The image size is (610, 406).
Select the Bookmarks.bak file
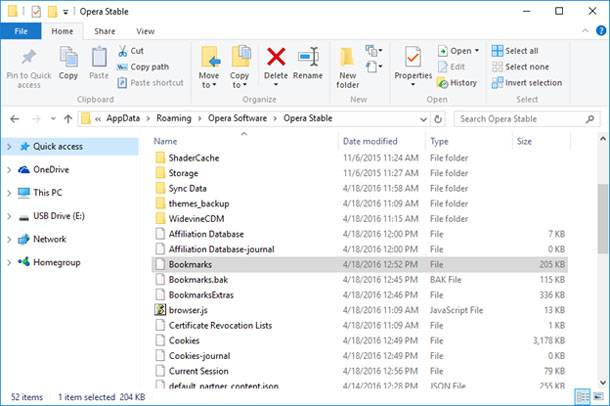(x=359, y=280)
